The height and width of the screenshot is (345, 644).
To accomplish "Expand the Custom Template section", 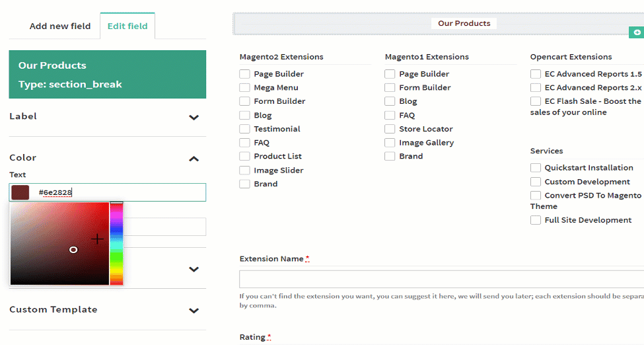I will point(194,310).
